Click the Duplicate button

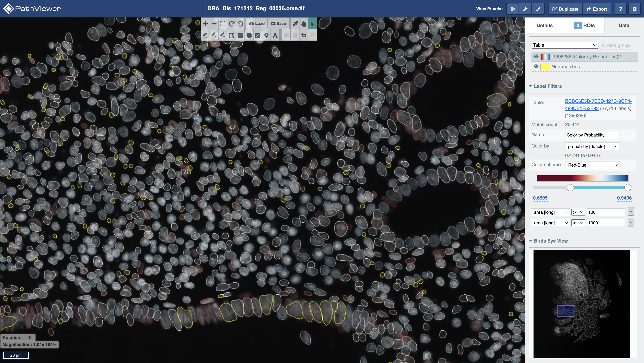pos(565,9)
